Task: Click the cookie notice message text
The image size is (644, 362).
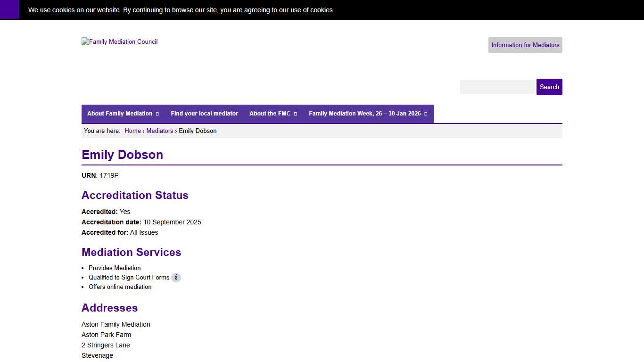Action: [181, 10]
